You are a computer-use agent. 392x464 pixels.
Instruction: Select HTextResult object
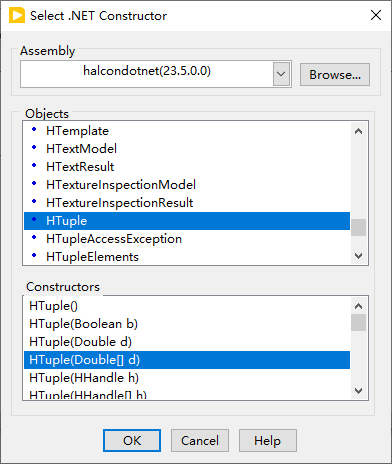pyautogui.click(x=187, y=167)
